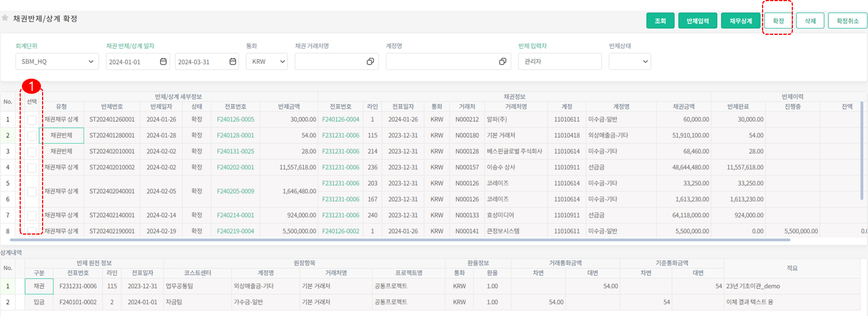Image resolution: width=868 pixels, height=316 pixels.
Task: Click the 반제 입력자 input field
Action: point(559,62)
